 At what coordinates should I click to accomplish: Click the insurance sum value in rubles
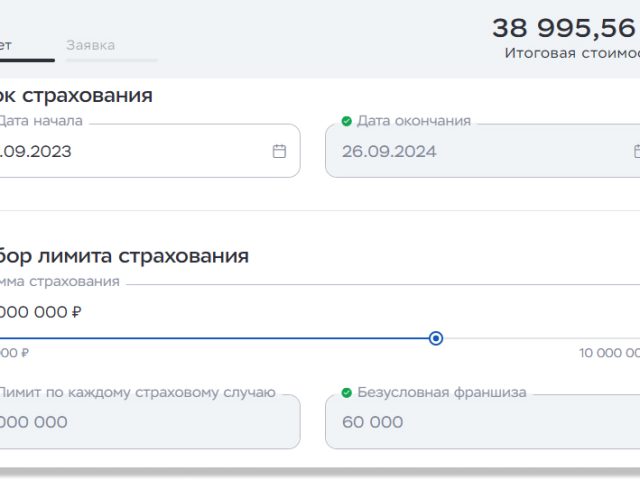tap(40, 312)
